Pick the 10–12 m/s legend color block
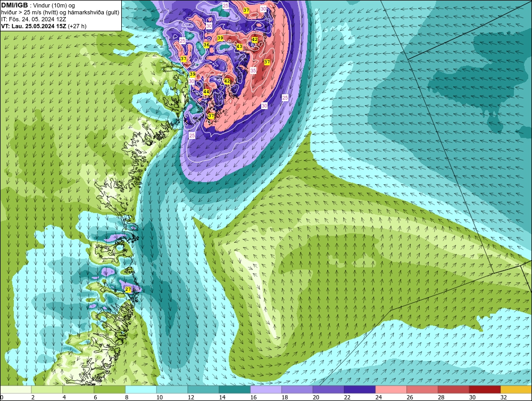Screen dimensions: 532x401 pos(172,389)
